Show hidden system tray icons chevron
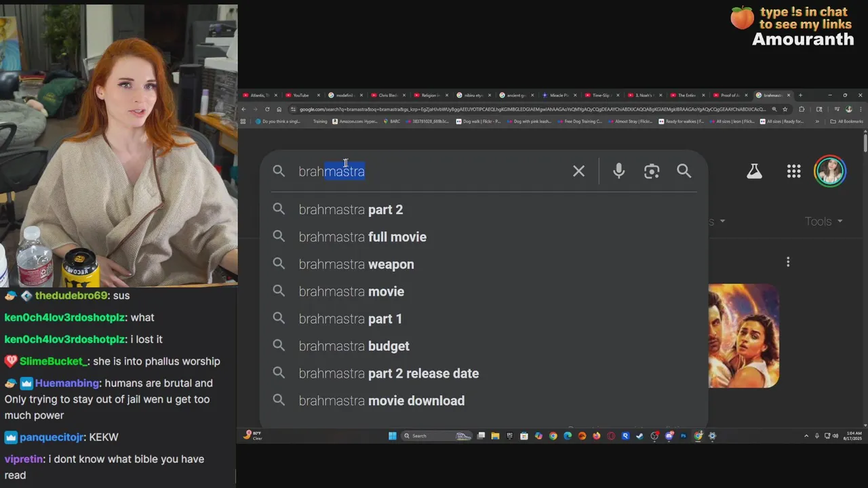868x488 pixels. point(806,436)
